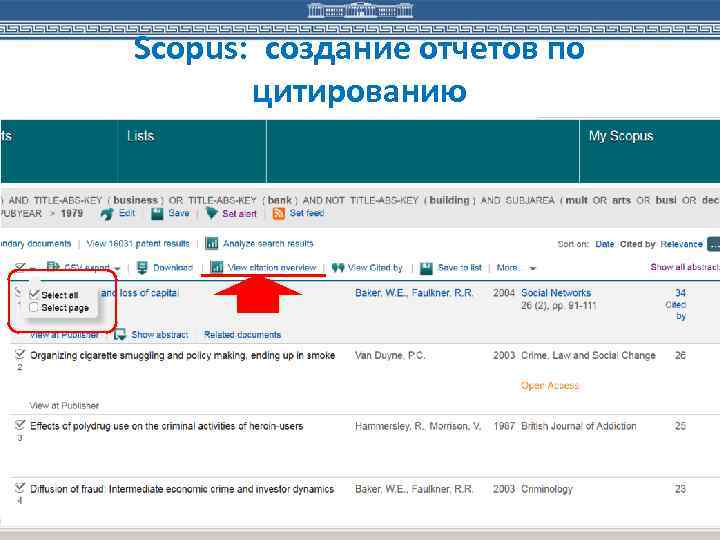Expand the More dropdown arrow

(x=533, y=268)
